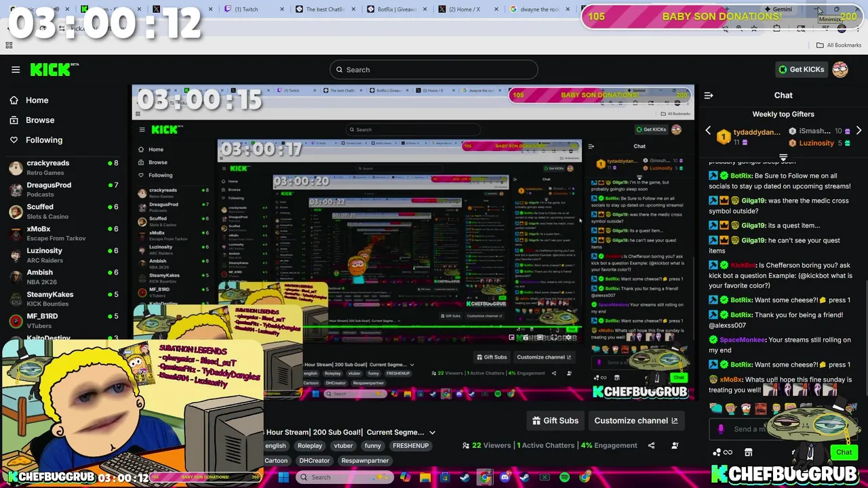Open crackyreads channel in sidebar
The height and width of the screenshot is (488, 868).
(64, 167)
